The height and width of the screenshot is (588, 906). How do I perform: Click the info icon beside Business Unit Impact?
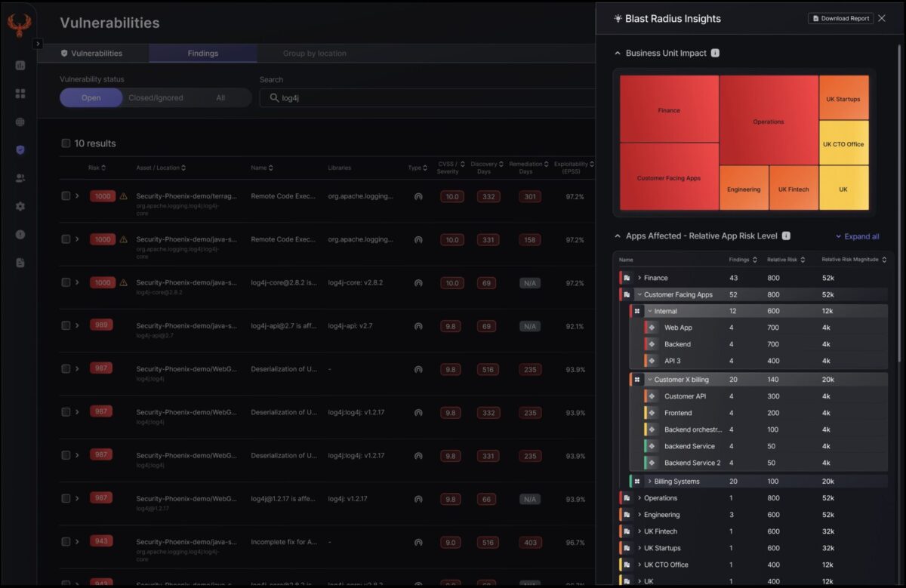coord(715,53)
